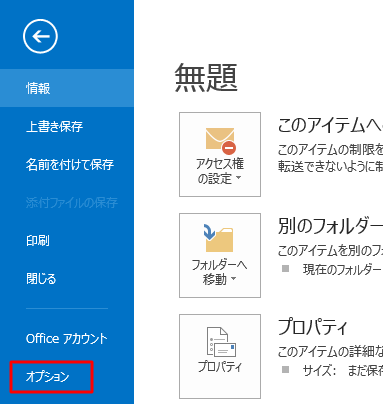Image resolution: width=383 pixels, height=404 pixels.
Task: Expand the アクセス権の設定 dropdown arrow
Action: tap(238, 178)
